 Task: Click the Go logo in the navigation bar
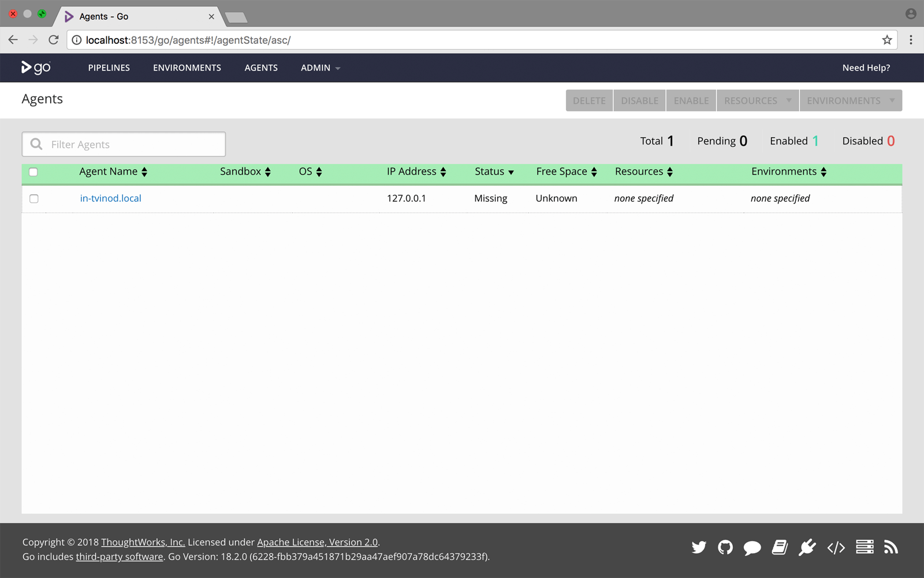tap(36, 68)
